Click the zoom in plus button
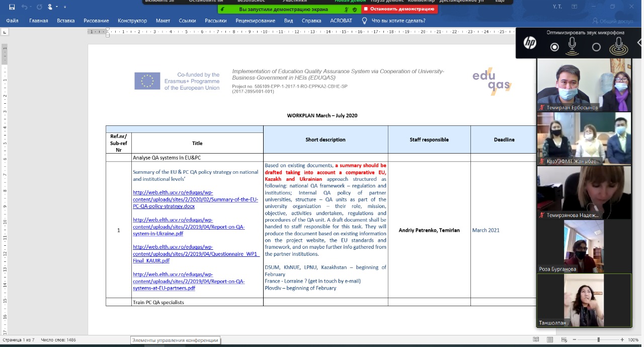The width and height of the screenshot is (644, 347). pyautogui.click(x=622, y=340)
